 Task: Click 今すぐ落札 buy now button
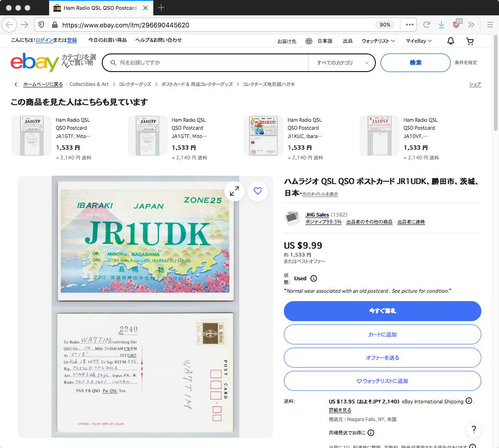[382, 311]
